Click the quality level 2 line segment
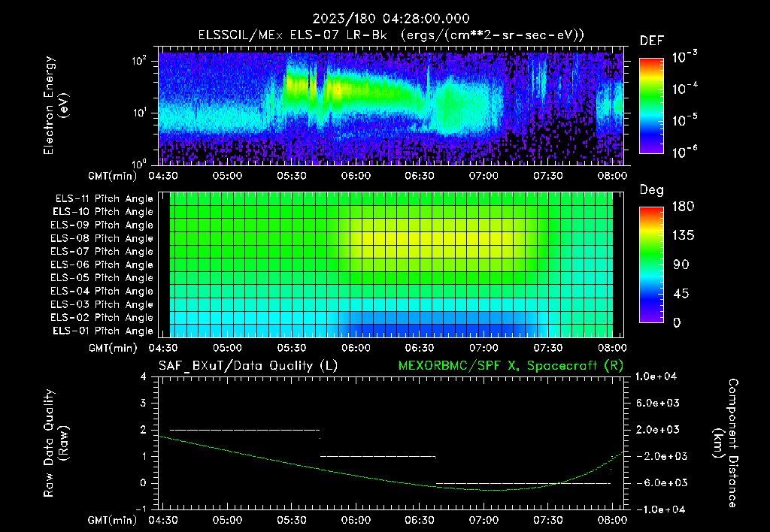This screenshot has height=532, width=770. coord(244,430)
